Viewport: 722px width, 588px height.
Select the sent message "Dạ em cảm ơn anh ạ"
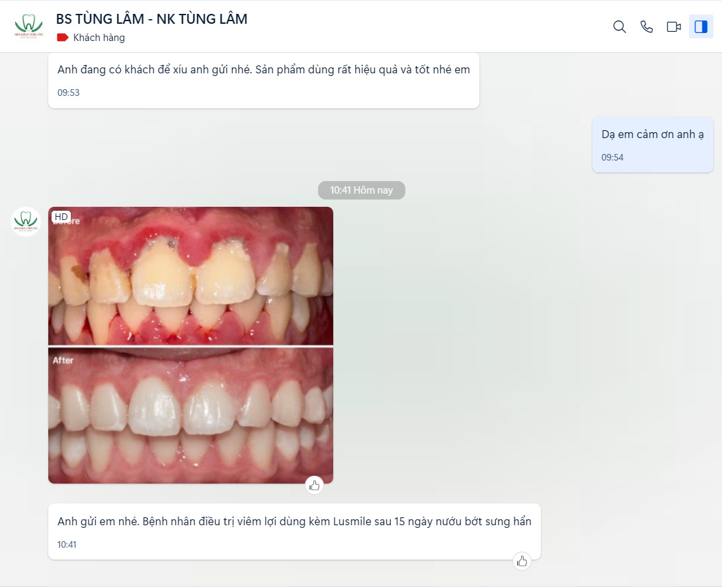coord(652,134)
